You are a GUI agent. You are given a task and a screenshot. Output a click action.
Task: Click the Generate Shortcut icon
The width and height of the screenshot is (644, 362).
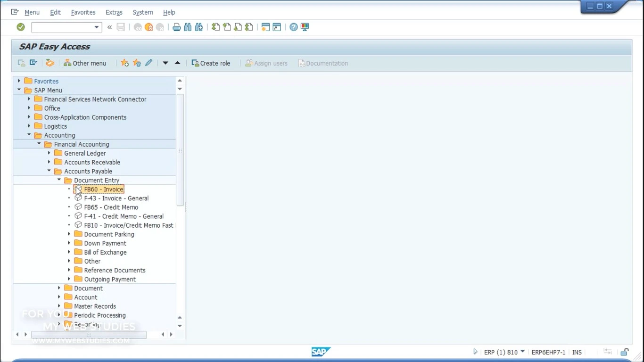coord(277,27)
